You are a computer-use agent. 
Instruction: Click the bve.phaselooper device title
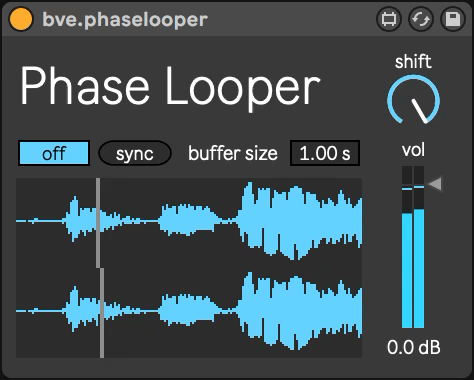pos(125,20)
